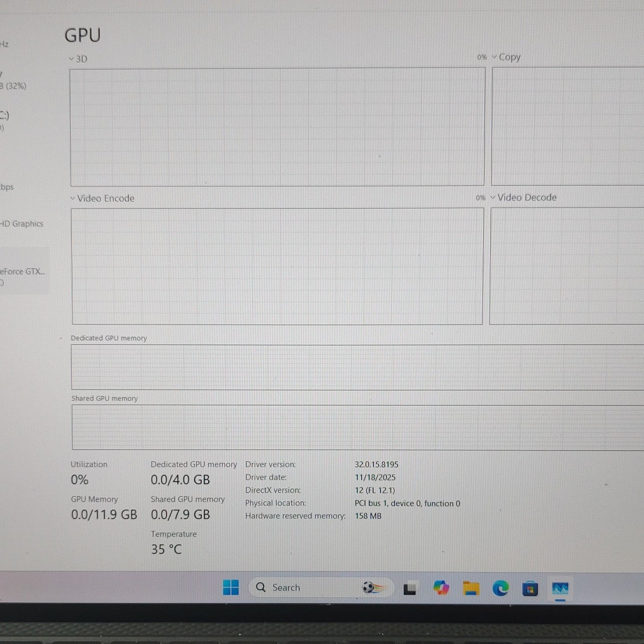Screen dimensions: 644x644
Task: Open the Copy engine dropdown
Action: coord(506,57)
